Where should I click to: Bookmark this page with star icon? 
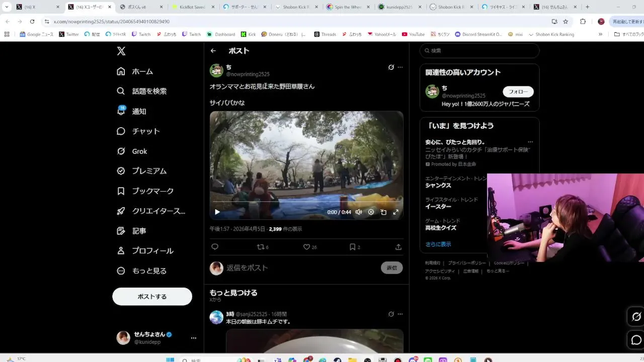pyautogui.click(x=566, y=22)
